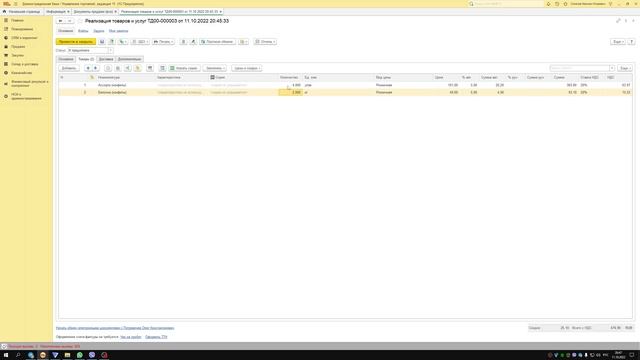
Task: Add the document to favorites with star icon
Action: [80, 21]
